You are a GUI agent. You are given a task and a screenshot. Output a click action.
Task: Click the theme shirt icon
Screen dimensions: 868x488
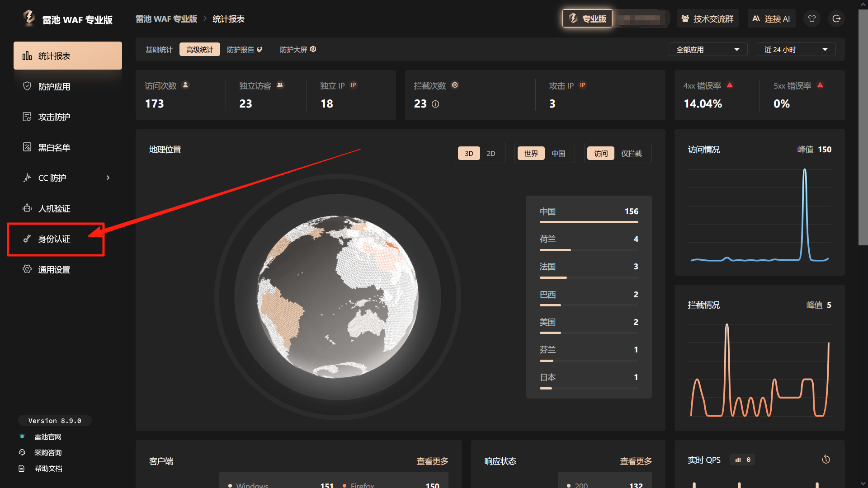click(812, 19)
